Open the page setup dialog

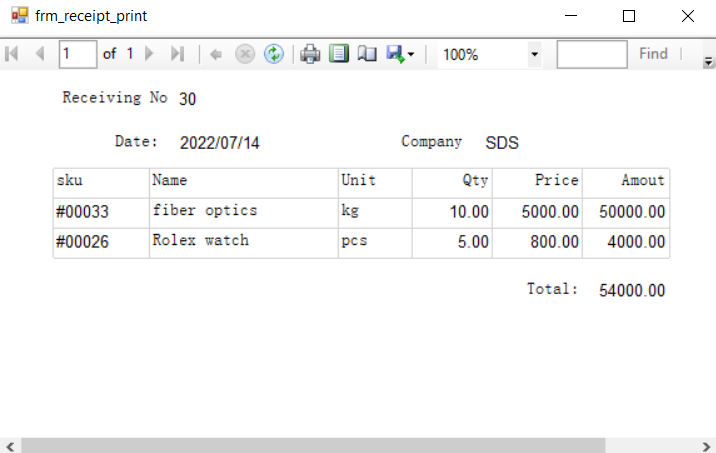(x=367, y=54)
